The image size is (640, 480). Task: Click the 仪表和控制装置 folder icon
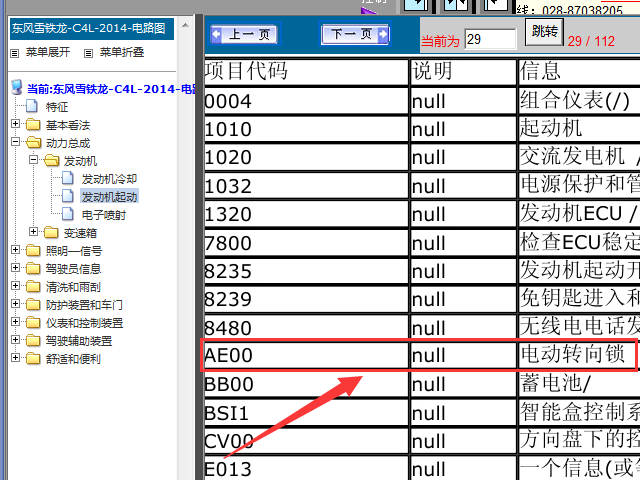33,322
